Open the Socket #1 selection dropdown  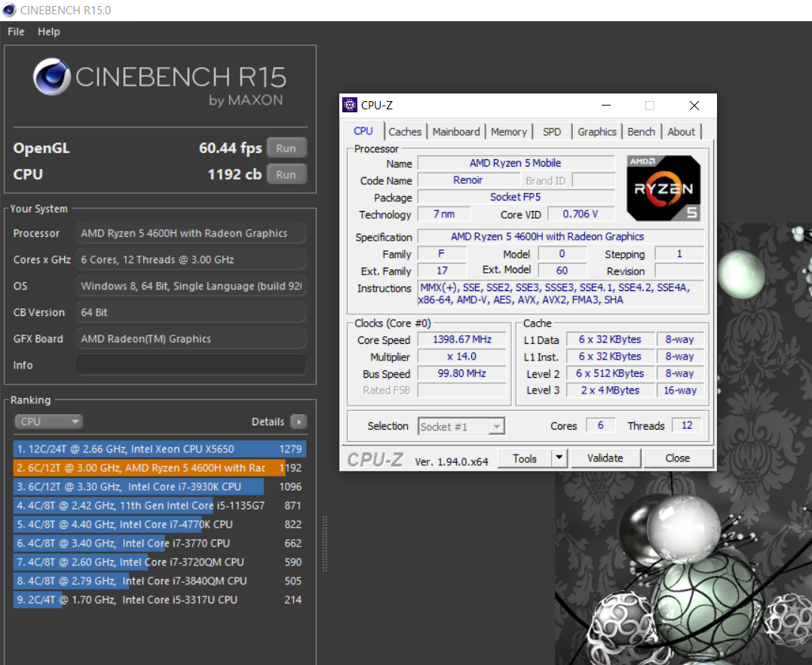coord(461,426)
